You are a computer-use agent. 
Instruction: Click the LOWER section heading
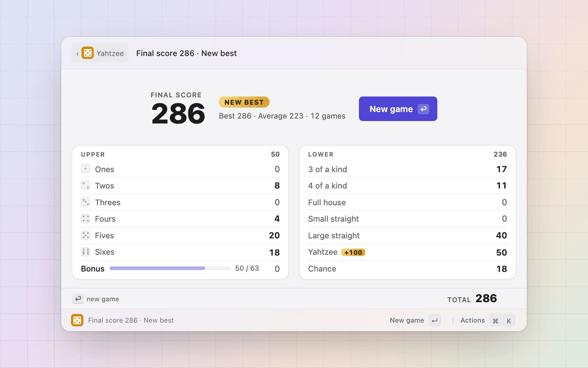coord(321,154)
